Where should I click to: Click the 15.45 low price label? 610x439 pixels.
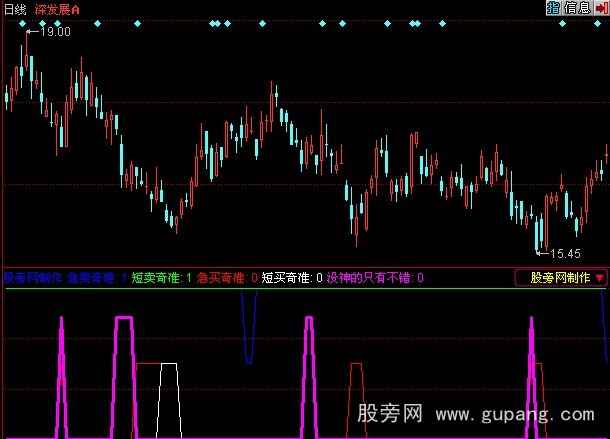click(565, 254)
